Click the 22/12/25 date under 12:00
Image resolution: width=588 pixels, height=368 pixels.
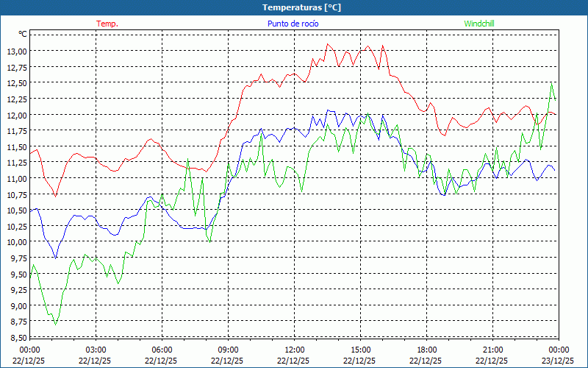tap(293, 361)
